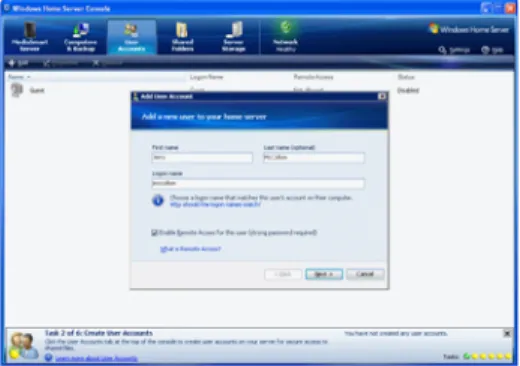Click the Add User Account title icon
Viewport: 520px width, 366px height.
[135, 96]
